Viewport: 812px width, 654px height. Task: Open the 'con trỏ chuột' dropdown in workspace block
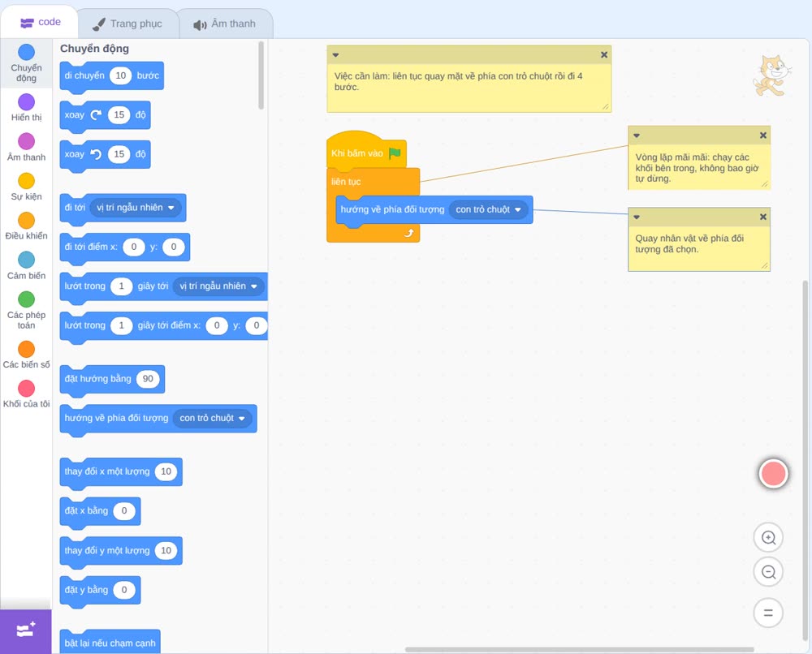click(488, 209)
